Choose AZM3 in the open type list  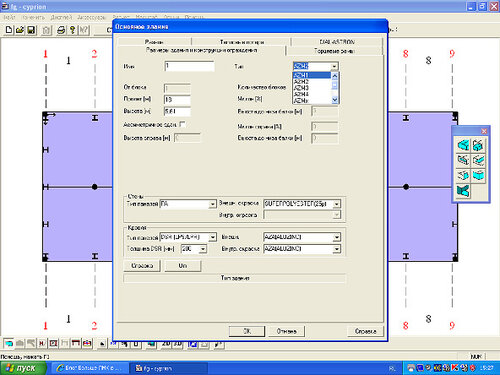(x=312, y=88)
